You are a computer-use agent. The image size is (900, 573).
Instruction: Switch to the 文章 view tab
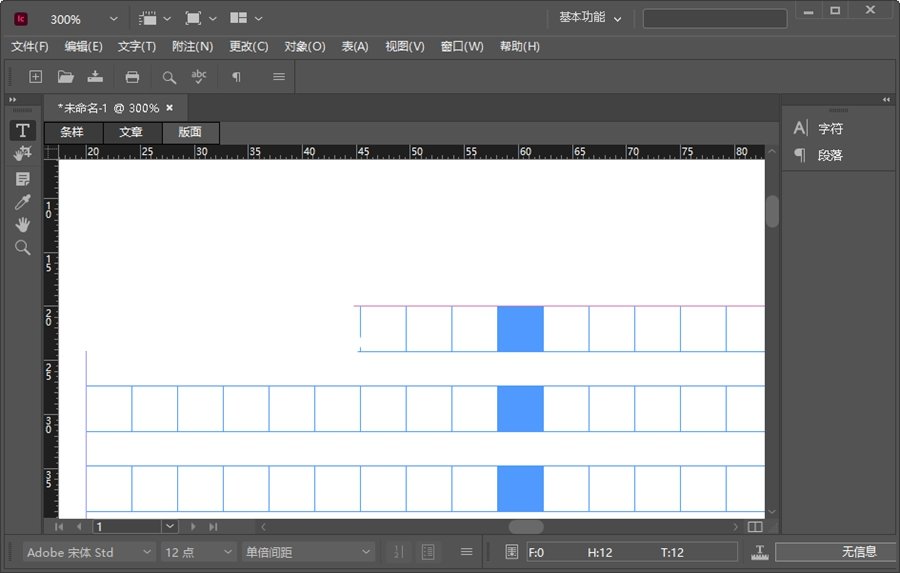click(x=131, y=132)
